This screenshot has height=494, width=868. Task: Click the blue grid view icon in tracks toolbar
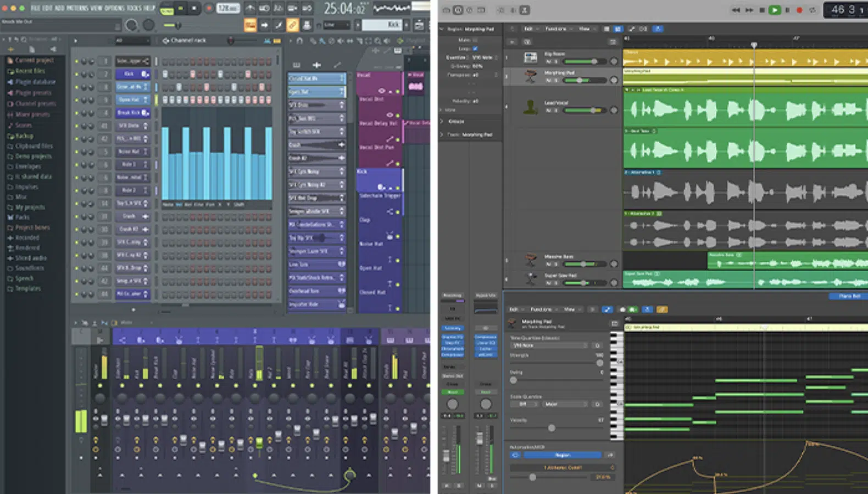[618, 29]
